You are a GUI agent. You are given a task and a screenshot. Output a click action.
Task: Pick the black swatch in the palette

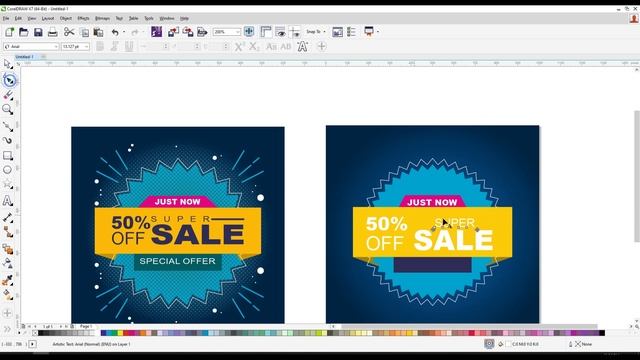(x=41, y=333)
